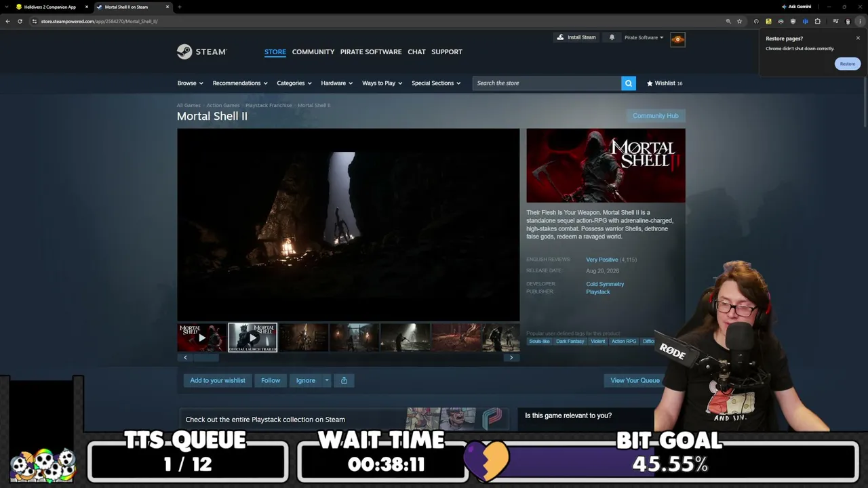Click the shield extension icon
This screenshot has width=868, height=488.
pyautogui.click(x=793, y=21)
